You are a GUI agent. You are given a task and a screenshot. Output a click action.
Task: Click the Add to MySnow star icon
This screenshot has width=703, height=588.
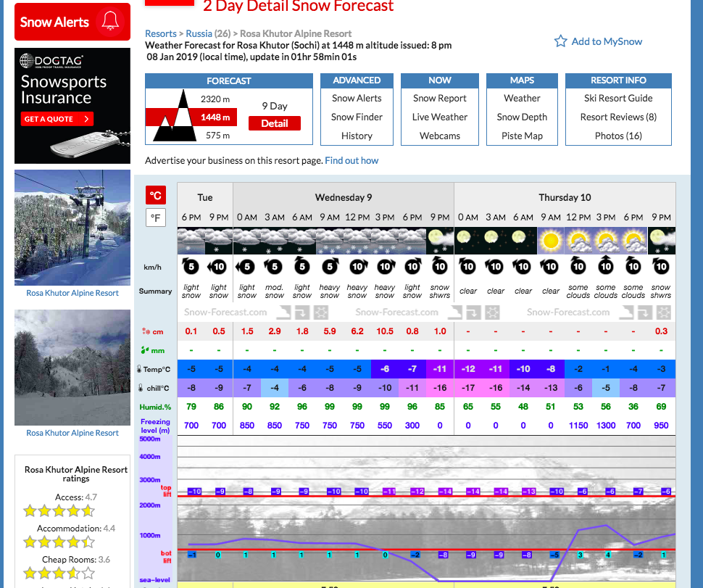click(560, 41)
